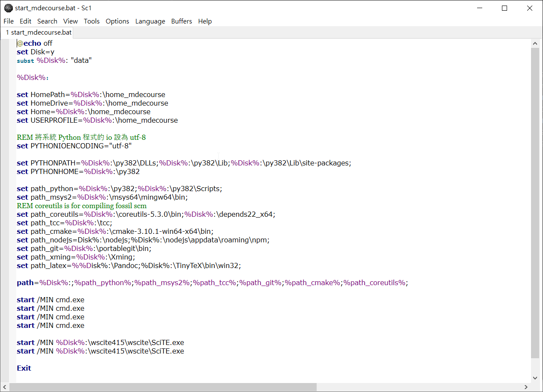Viewport: 543px width, 392px height.
Task: Open the Buffers menu
Action: tap(181, 21)
